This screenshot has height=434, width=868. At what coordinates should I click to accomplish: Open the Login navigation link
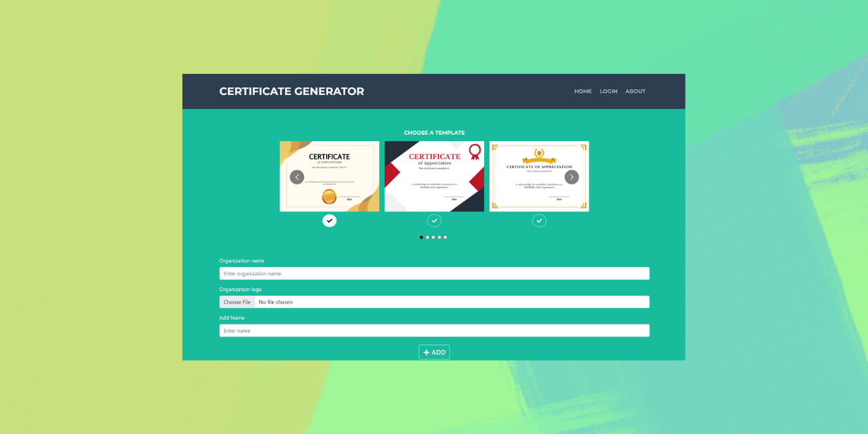point(608,92)
